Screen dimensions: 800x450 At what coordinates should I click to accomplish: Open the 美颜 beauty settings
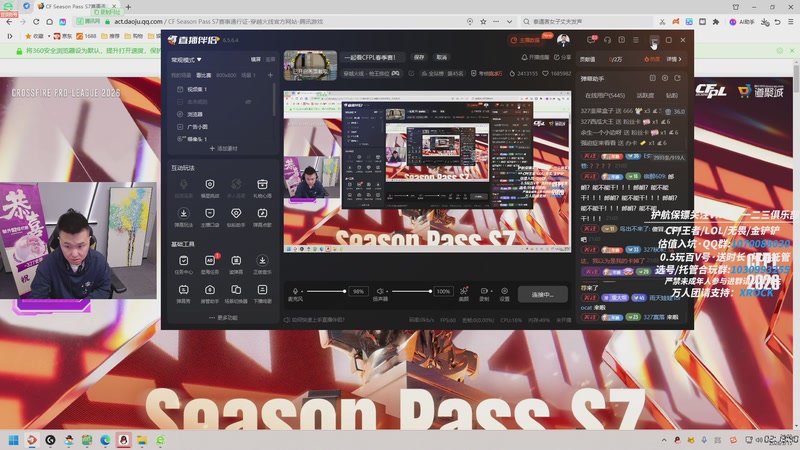(464, 294)
